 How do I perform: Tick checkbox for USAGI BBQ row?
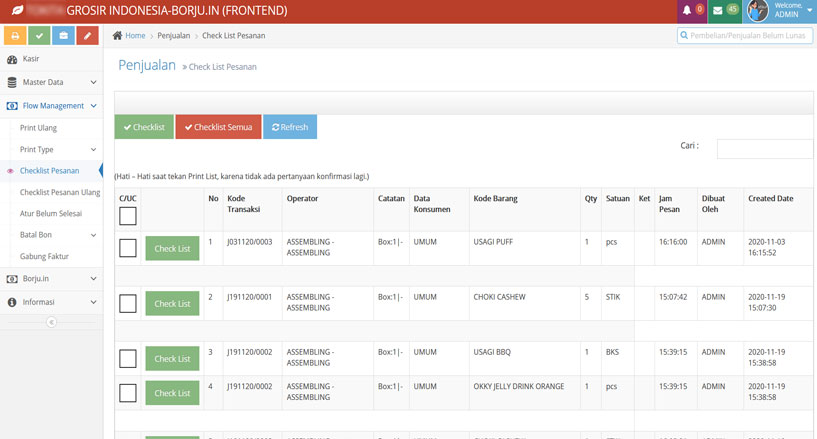[x=128, y=359]
